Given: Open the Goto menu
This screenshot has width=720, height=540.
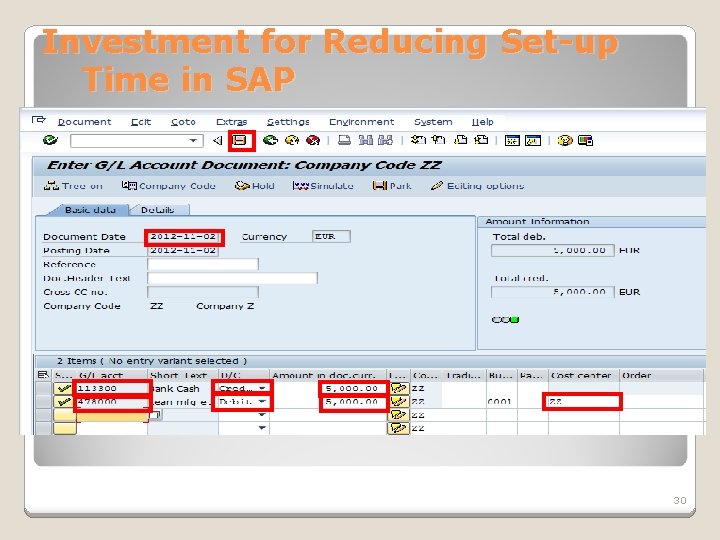Looking at the screenshot, I should tap(183, 122).
